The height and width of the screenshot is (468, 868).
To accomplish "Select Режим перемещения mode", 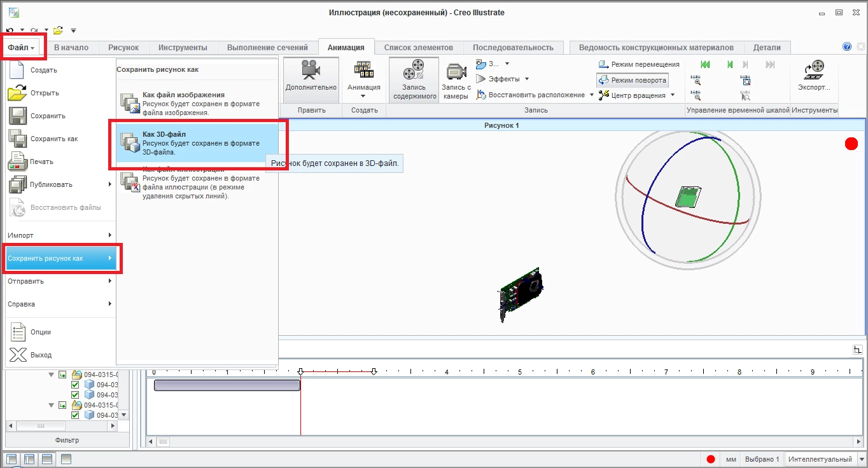I will 639,64.
